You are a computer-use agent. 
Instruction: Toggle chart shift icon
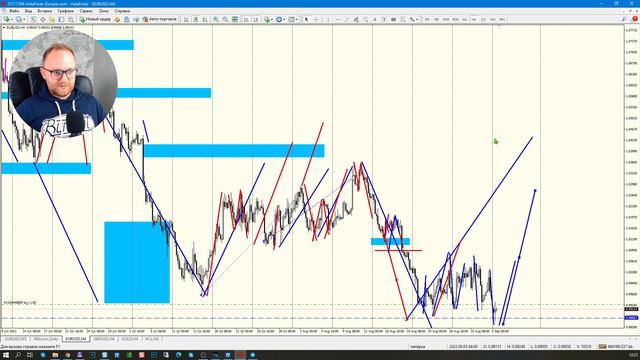pyautogui.click(x=256, y=19)
